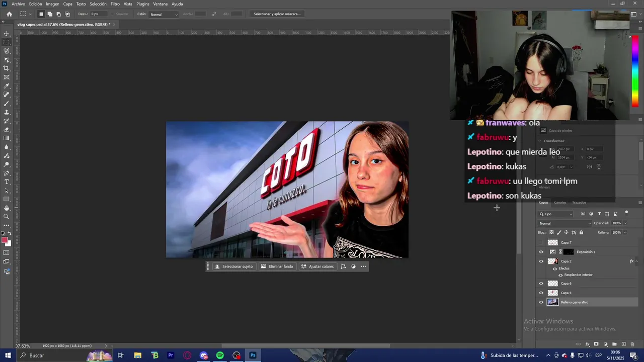This screenshot has height=362, width=644.
Task: Show the hidden Capa 7 layer
Action: coord(541,242)
